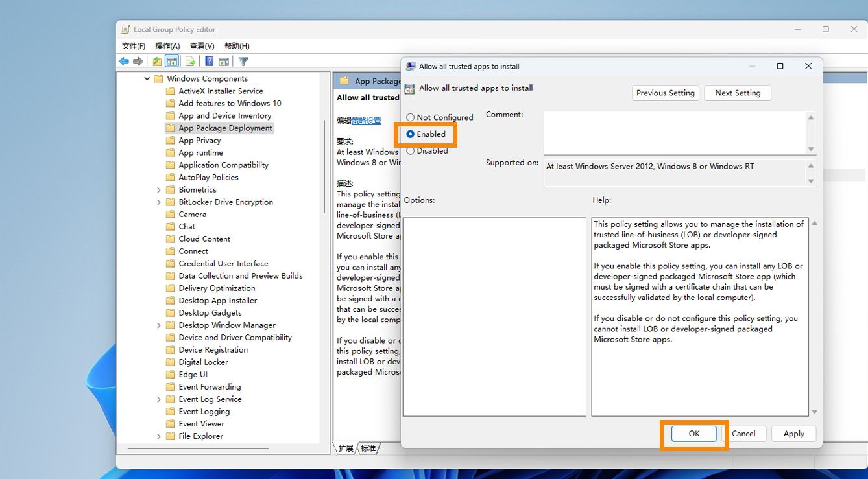Click the Export List toolbar icon
868x479 pixels.
190,62
